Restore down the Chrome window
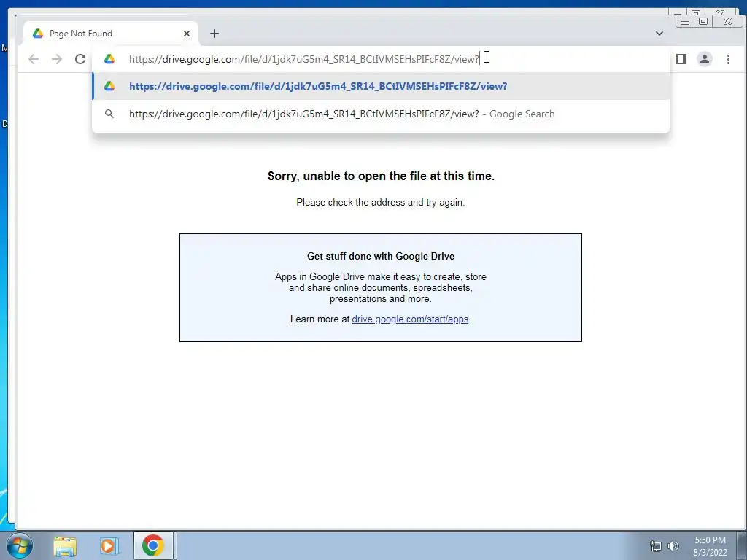 (x=703, y=21)
